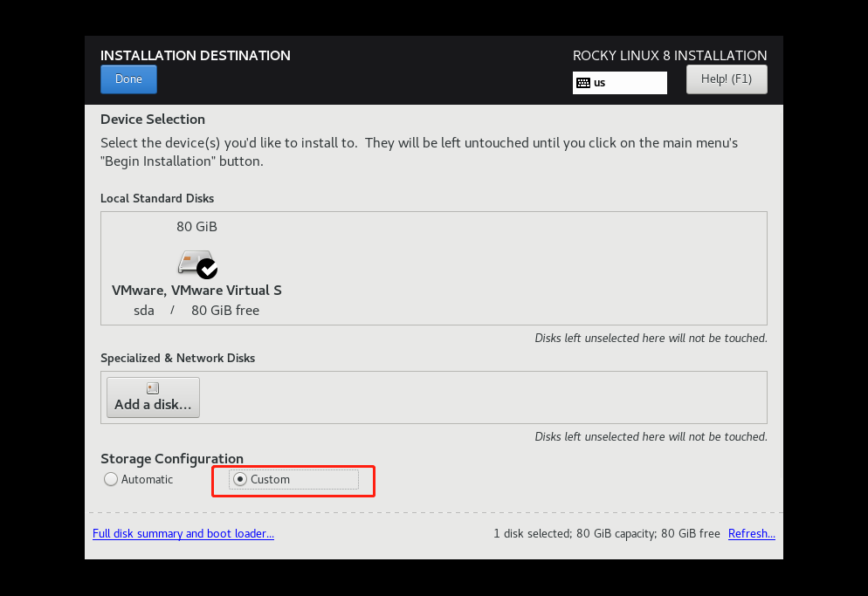Click the Local Standard Disks heading
The height and width of the screenshot is (596, 868).
(x=157, y=198)
